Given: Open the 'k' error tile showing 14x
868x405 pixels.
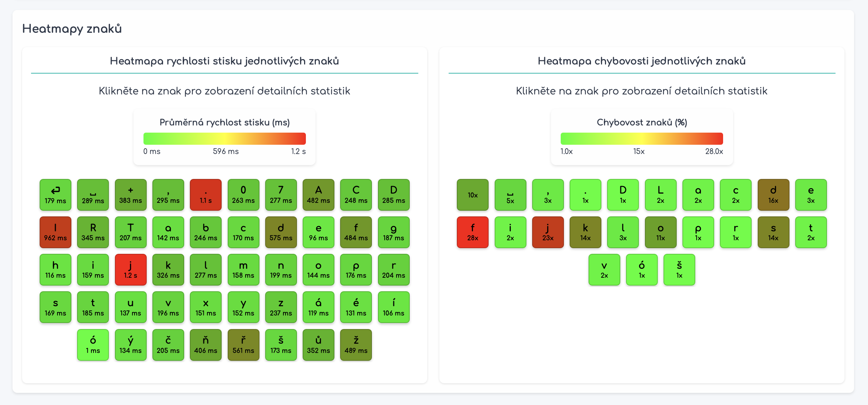Looking at the screenshot, I should [585, 232].
